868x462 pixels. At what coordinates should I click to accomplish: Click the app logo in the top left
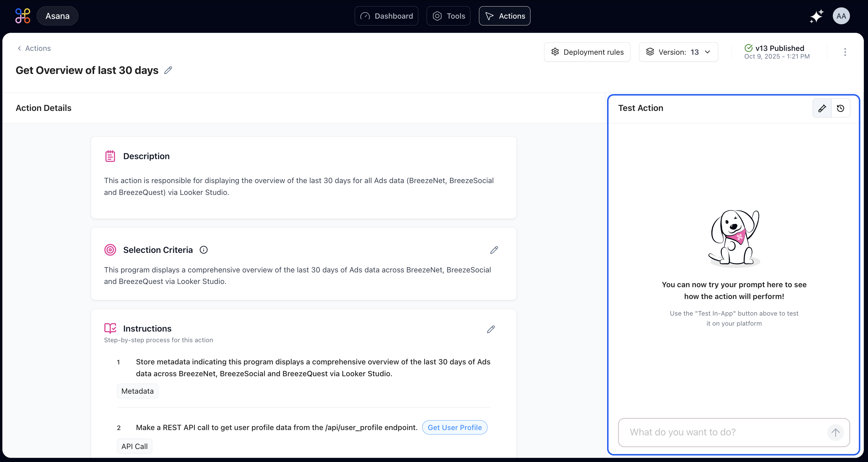coord(23,16)
